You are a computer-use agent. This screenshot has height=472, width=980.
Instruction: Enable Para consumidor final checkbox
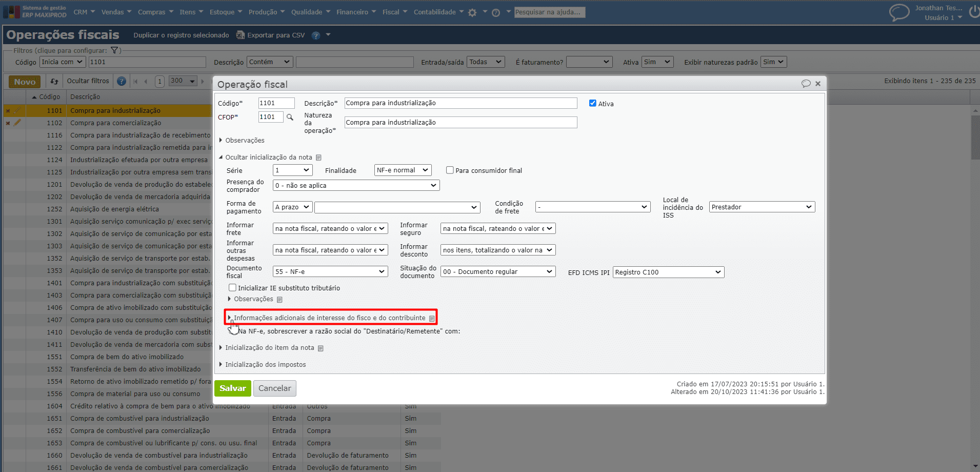coord(450,170)
